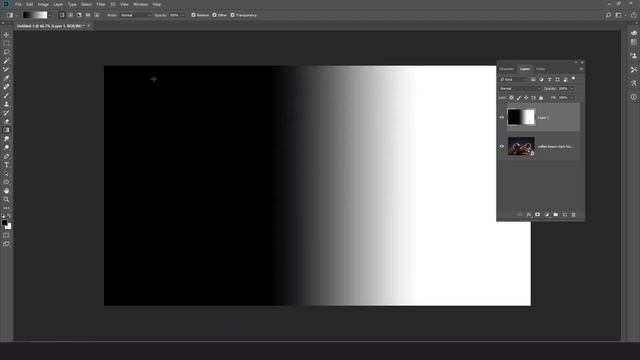Open options bar Opacity slider arrow

point(183,15)
